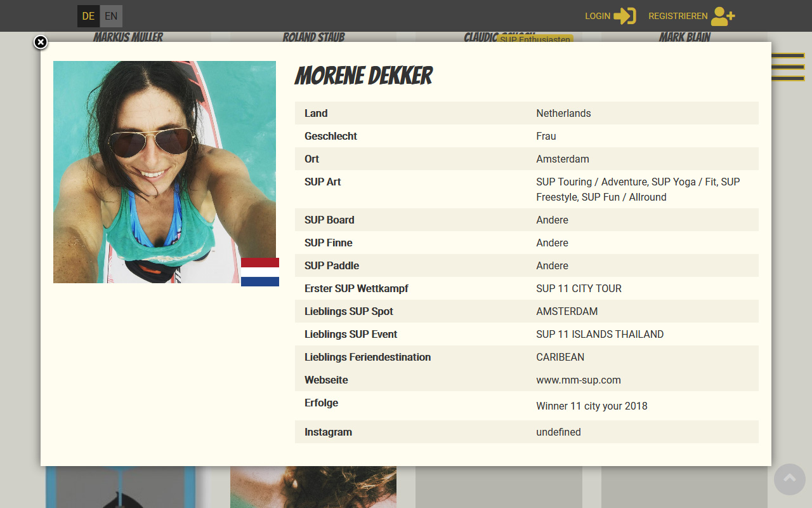Select the Roland Staub profile card
812x508 pixels.
313,37
